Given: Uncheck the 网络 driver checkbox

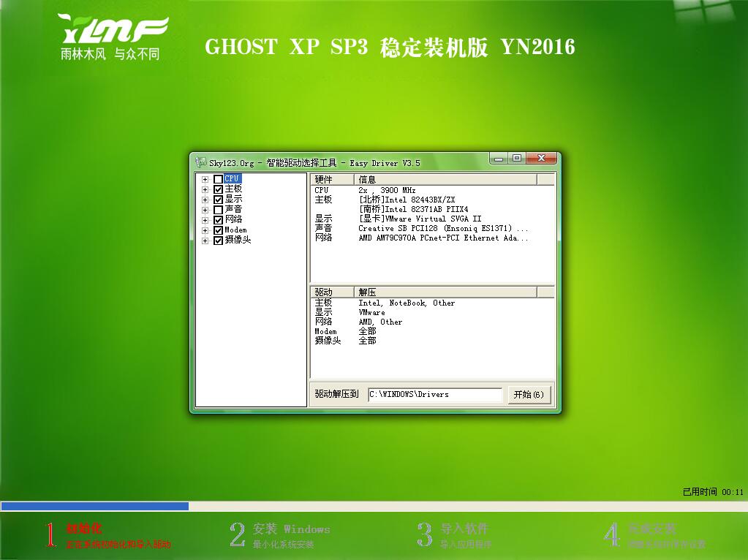Looking at the screenshot, I should point(218,220).
